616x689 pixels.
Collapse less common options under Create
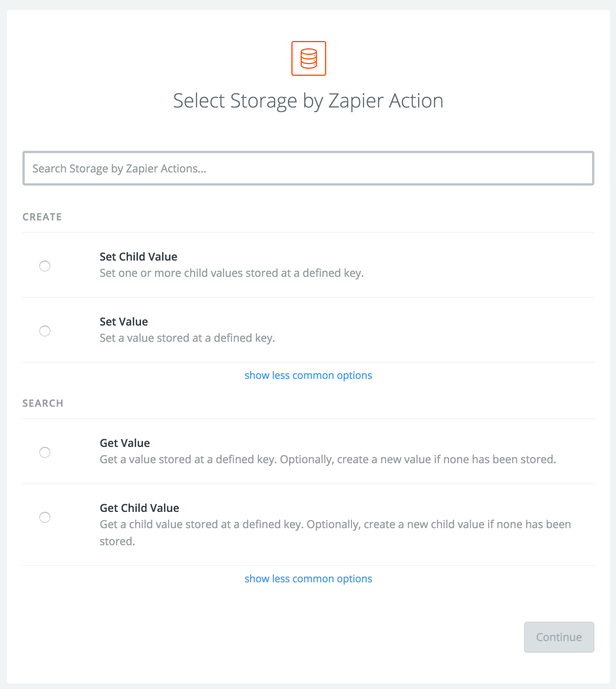(308, 375)
